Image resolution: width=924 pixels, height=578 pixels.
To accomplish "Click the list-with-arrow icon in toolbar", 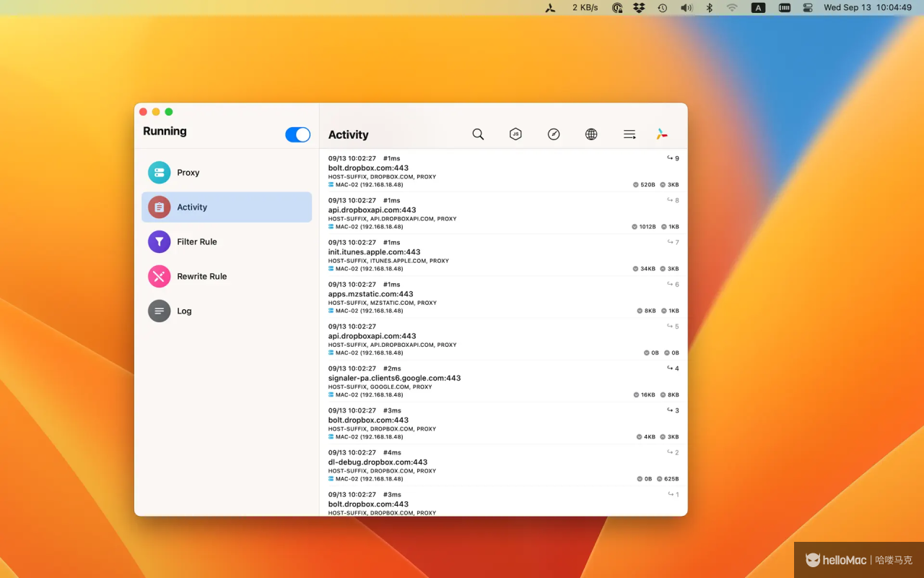I will [629, 134].
